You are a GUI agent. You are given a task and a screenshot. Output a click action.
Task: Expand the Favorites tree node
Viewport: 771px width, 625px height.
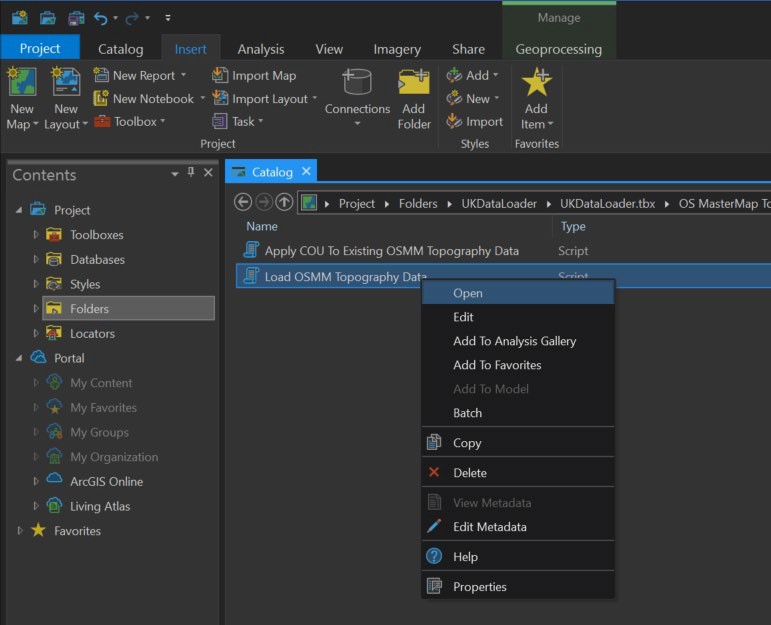20,531
